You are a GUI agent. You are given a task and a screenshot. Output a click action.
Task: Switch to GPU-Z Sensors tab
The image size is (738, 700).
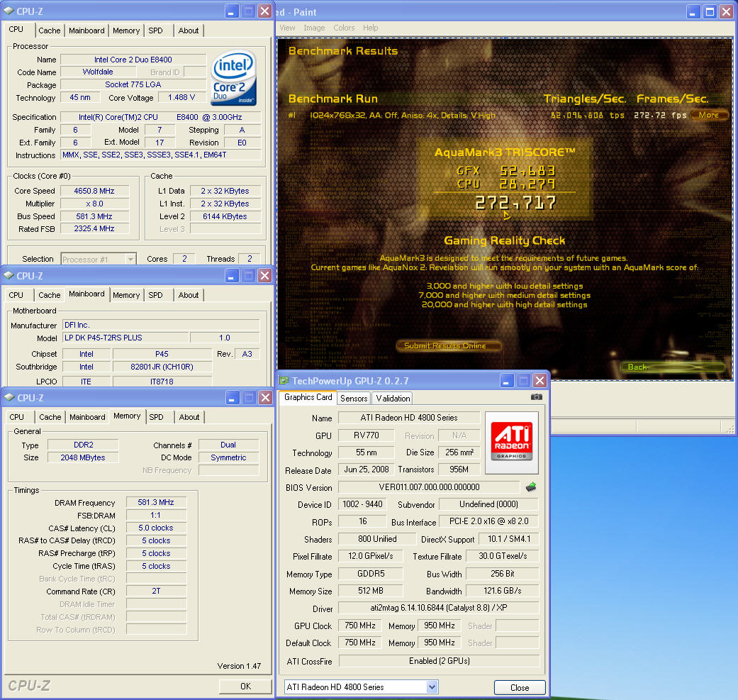354,399
